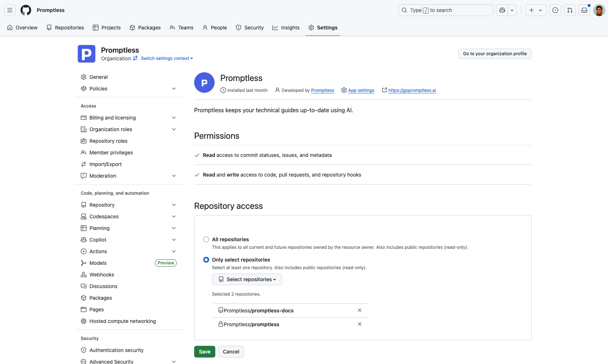View pull requests from header icon
The width and height of the screenshot is (608, 364).
click(x=570, y=10)
